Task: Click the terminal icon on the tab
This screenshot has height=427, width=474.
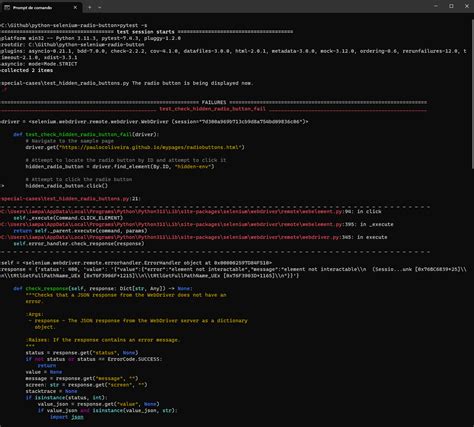Action: pyautogui.click(x=7, y=7)
